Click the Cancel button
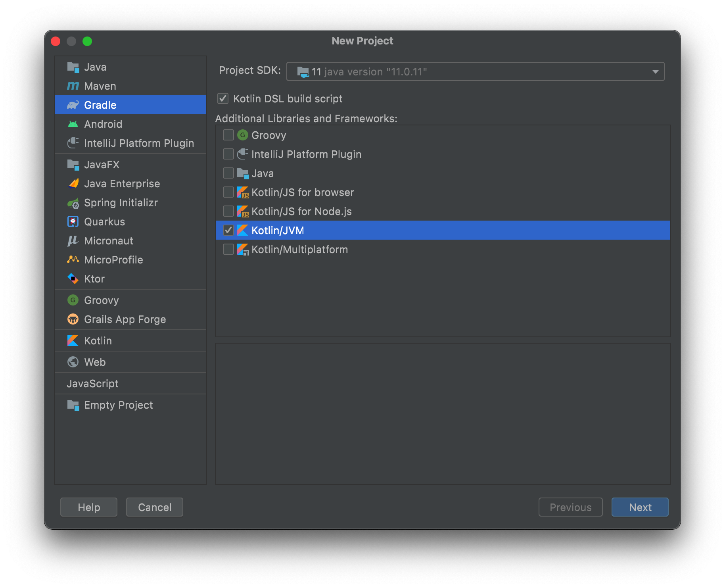 coord(155,507)
